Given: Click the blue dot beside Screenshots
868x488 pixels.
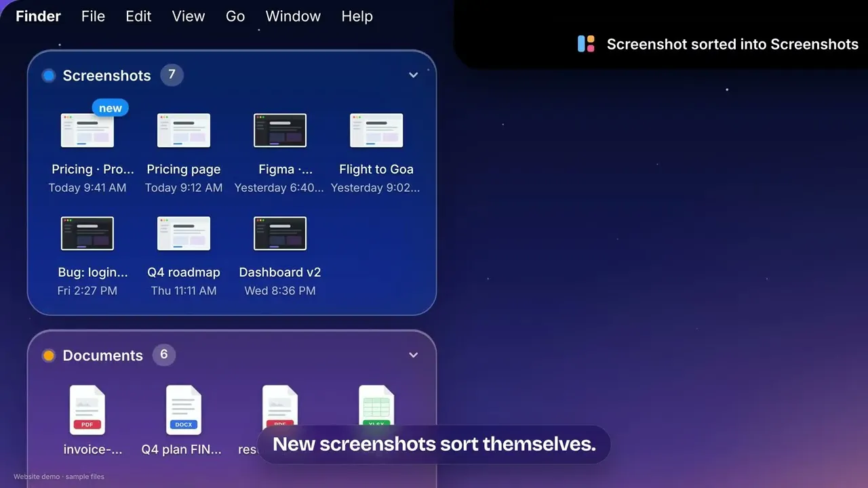Looking at the screenshot, I should [49, 75].
